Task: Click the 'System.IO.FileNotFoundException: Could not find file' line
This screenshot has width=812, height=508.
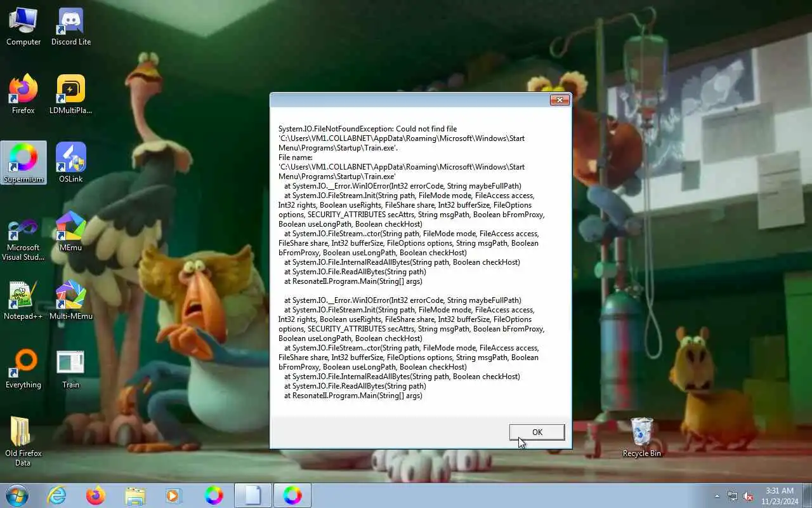Action: (x=367, y=129)
